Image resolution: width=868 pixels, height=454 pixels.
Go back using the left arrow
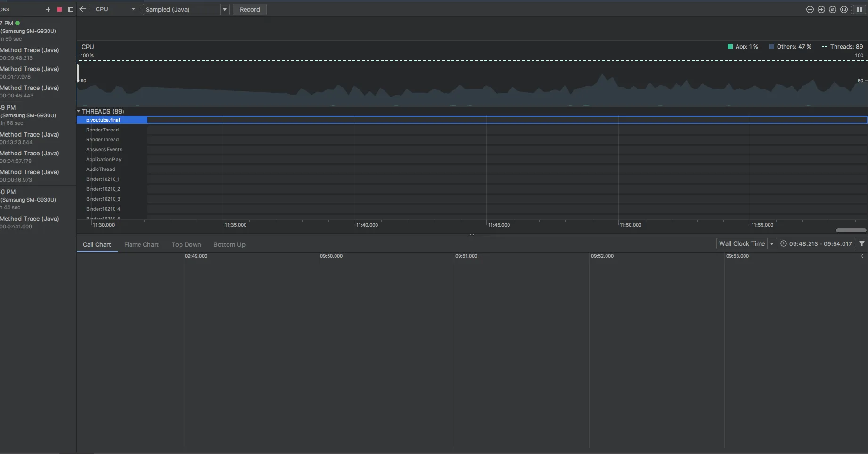(x=82, y=9)
